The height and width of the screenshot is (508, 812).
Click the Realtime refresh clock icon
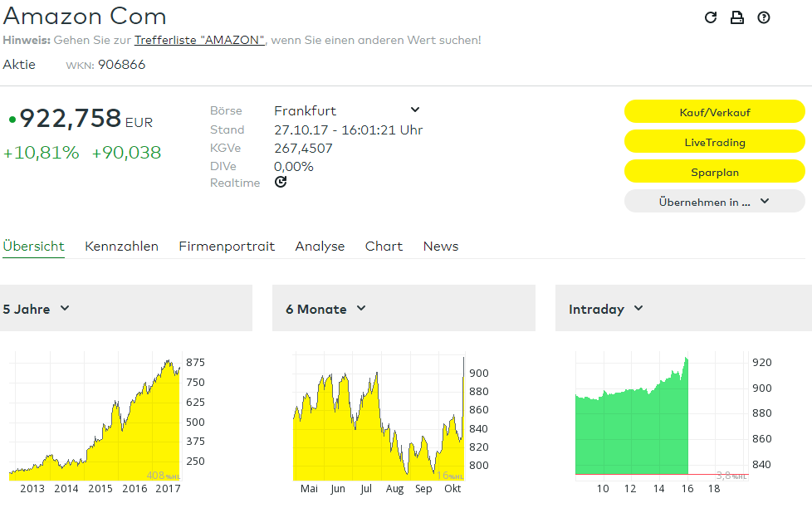coord(281,182)
